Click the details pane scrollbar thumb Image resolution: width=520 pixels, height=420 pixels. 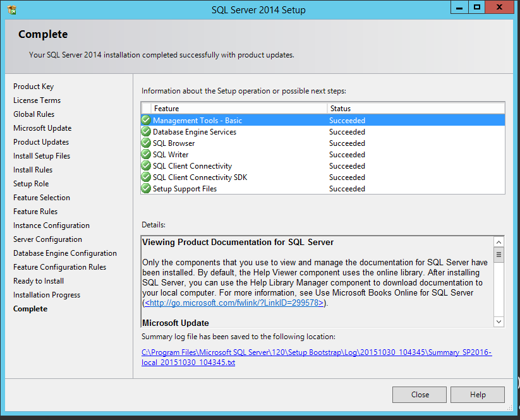[x=499, y=255]
